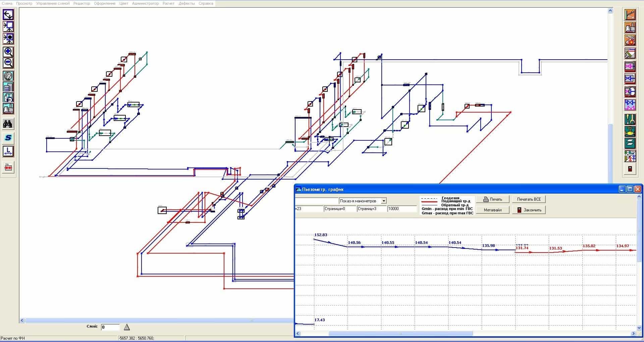Open the Расчет menu

168,3
